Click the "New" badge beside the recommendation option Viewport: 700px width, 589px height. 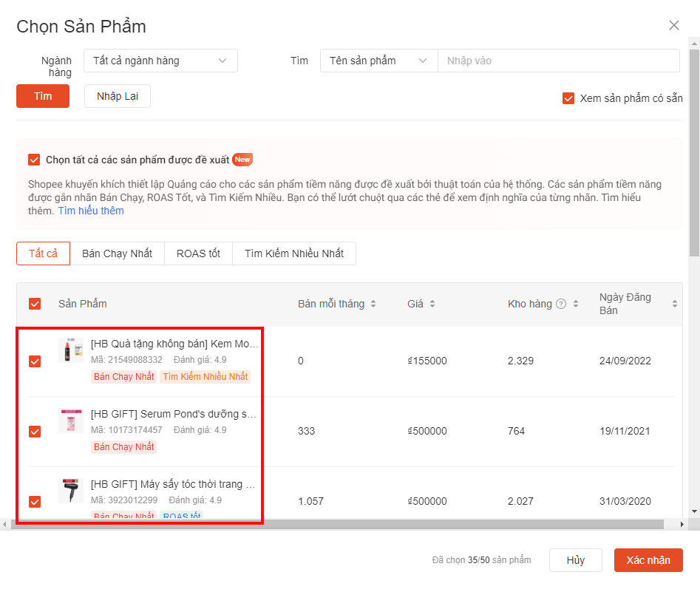242,159
